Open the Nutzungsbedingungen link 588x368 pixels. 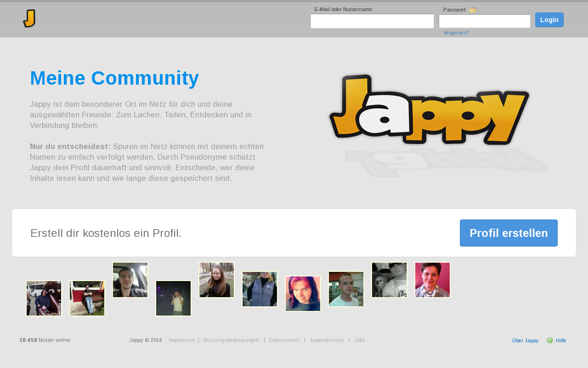pyautogui.click(x=231, y=340)
